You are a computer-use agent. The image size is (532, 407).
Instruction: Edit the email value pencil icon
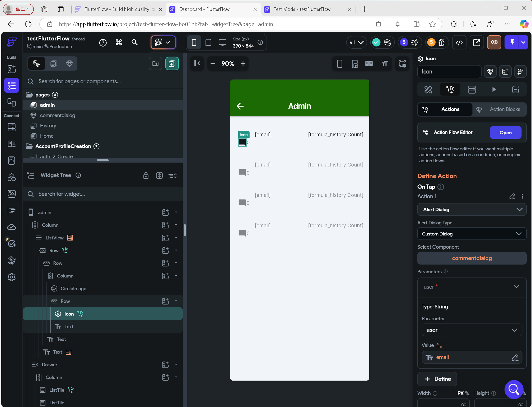click(x=515, y=358)
